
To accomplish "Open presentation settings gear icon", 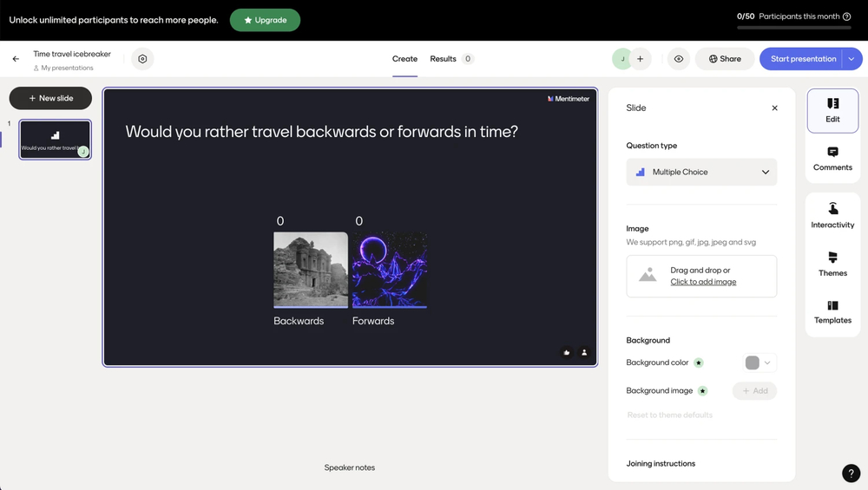I will [x=143, y=59].
